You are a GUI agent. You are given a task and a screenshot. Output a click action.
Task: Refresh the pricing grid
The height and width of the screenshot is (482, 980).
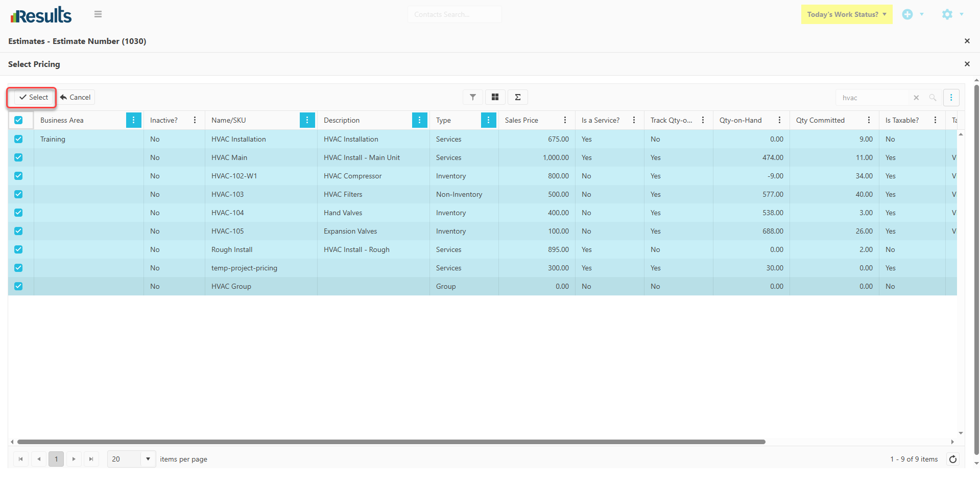tap(953, 459)
